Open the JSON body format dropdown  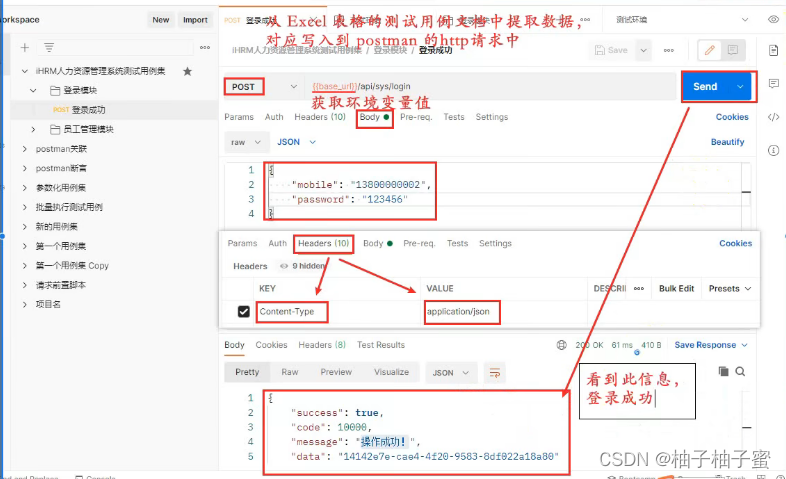pos(296,142)
